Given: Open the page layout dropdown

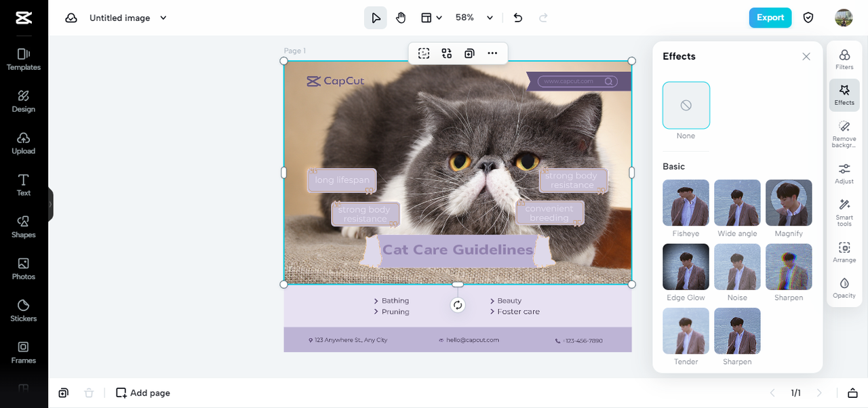Looking at the screenshot, I should tap(431, 18).
